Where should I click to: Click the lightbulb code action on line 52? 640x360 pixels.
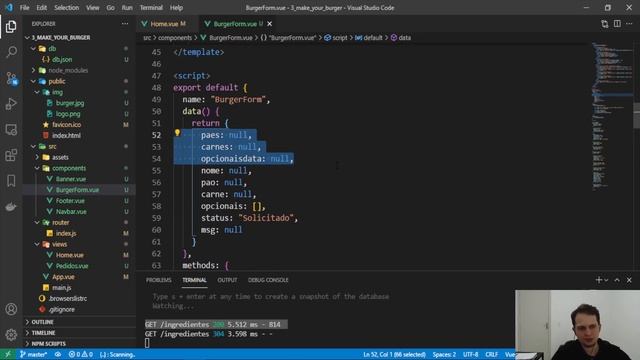(177, 133)
